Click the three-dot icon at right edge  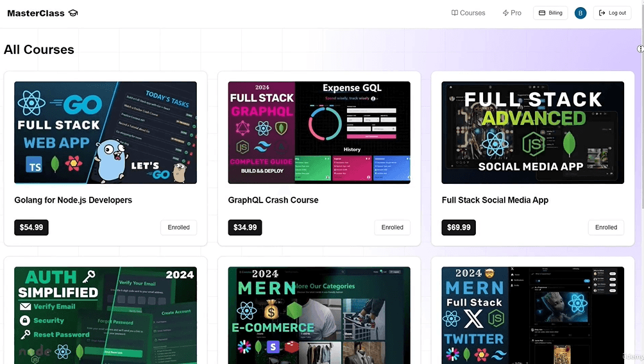coord(640,49)
